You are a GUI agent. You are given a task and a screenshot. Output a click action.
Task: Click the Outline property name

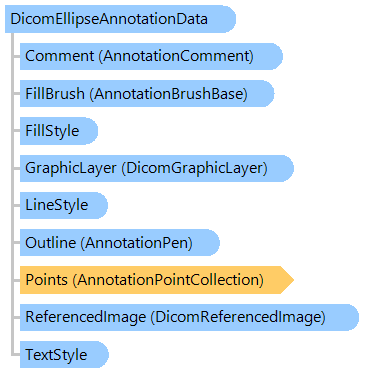(51, 243)
